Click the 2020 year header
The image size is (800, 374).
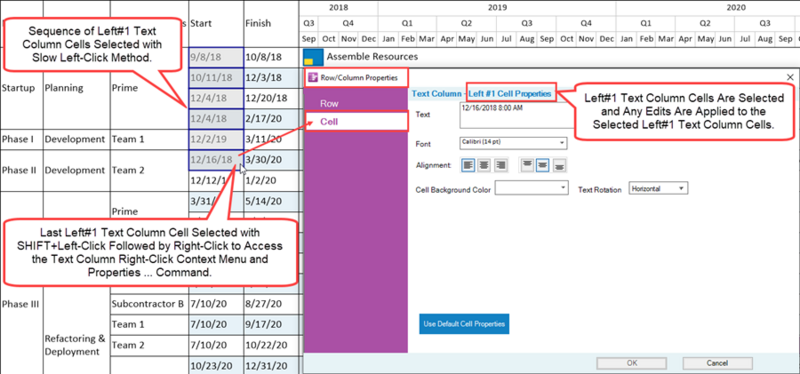click(736, 8)
